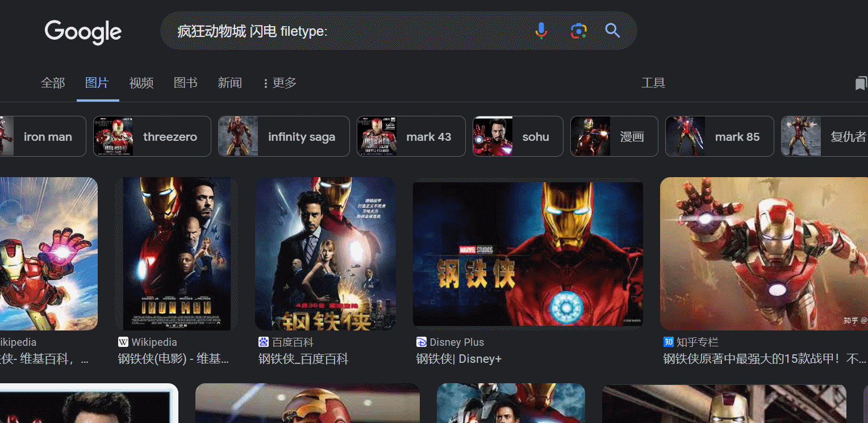868x423 pixels.
Task: Click the magnifier search button
Action: tap(612, 31)
